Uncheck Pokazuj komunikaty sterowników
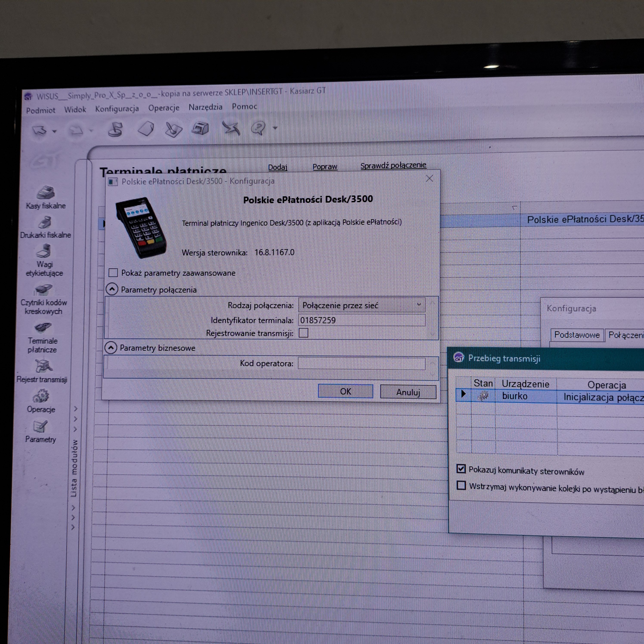644x644 pixels. tap(461, 469)
